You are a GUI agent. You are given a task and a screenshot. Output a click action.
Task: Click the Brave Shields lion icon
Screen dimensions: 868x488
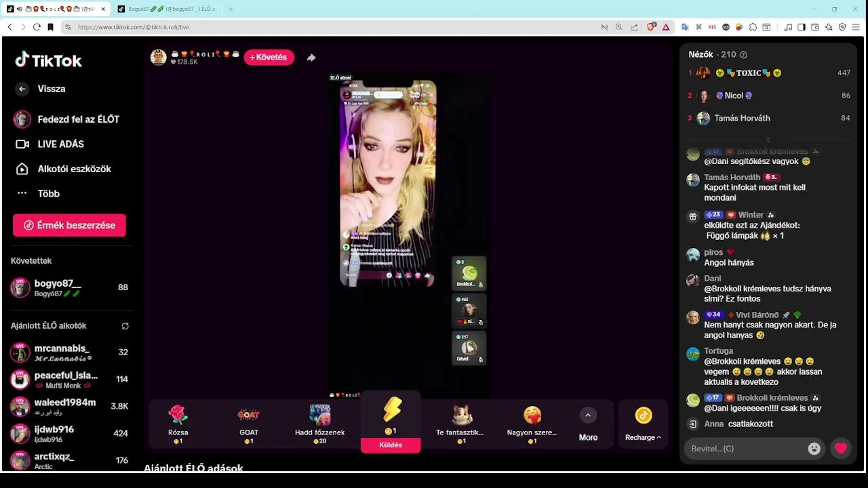click(x=651, y=27)
